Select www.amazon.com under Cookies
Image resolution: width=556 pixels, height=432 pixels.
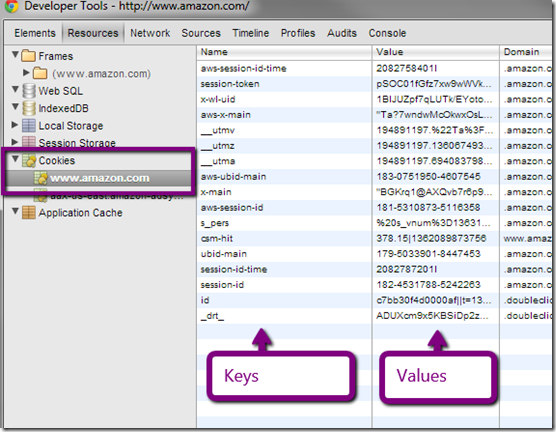[x=100, y=178]
